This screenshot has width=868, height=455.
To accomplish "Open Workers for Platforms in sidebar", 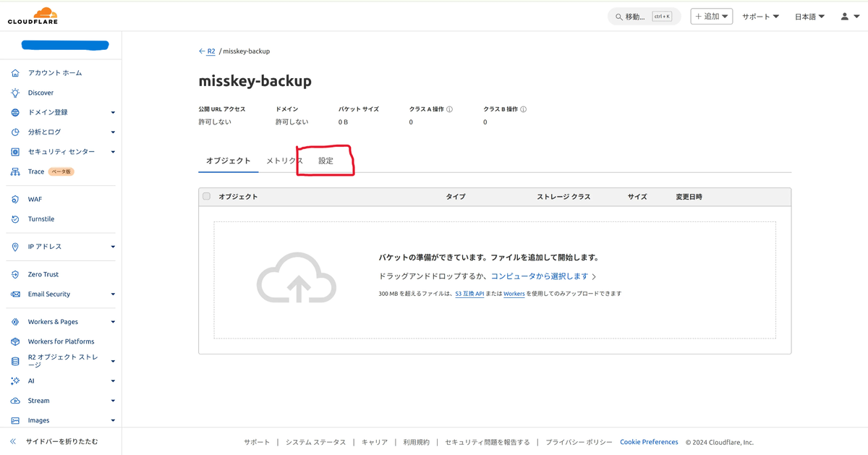I will tap(61, 341).
